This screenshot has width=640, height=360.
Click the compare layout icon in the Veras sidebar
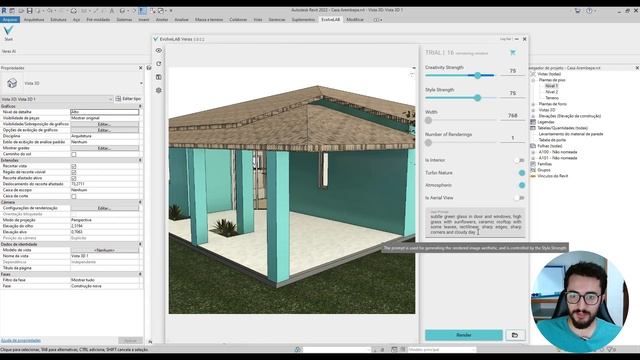[159, 77]
